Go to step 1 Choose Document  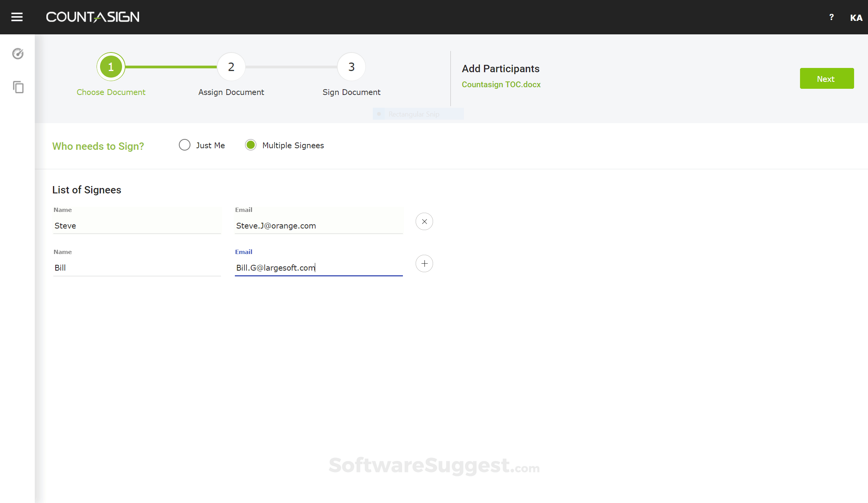(x=111, y=67)
